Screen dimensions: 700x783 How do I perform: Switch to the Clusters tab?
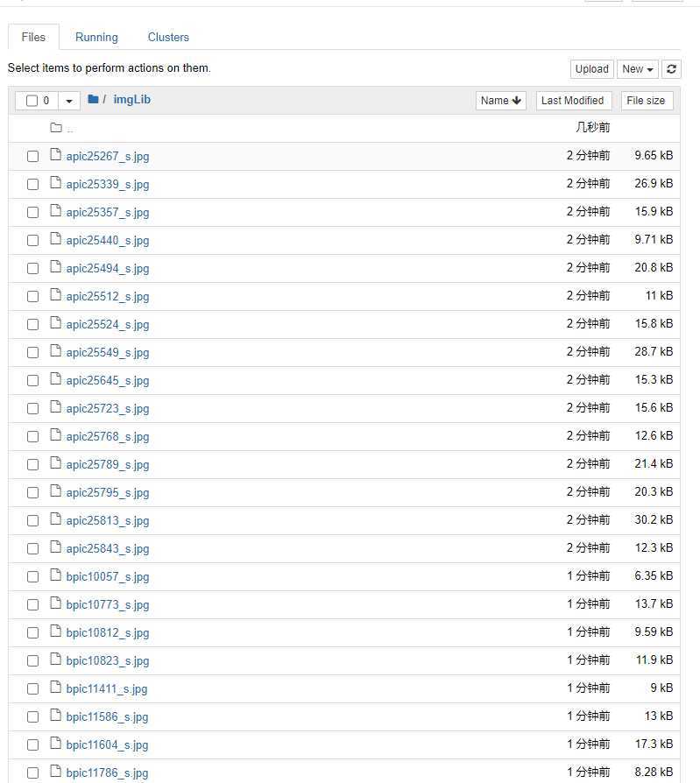click(x=168, y=37)
